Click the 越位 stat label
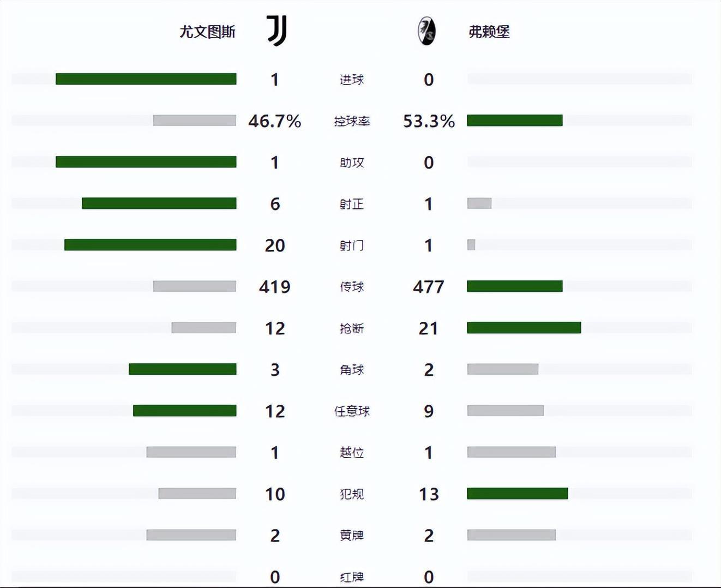This screenshot has height=588, width=721. (352, 453)
